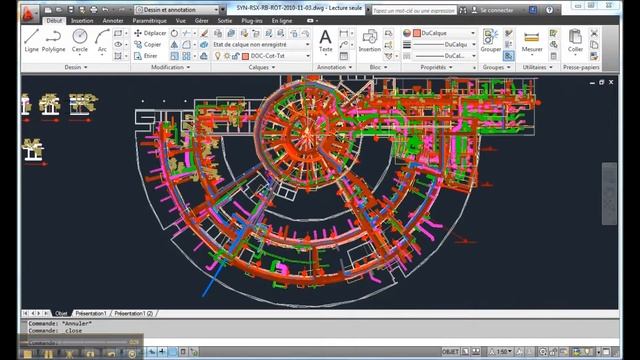Select the Objet model tab
The height and width of the screenshot is (360, 640).
pyautogui.click(x=61, y=313)
